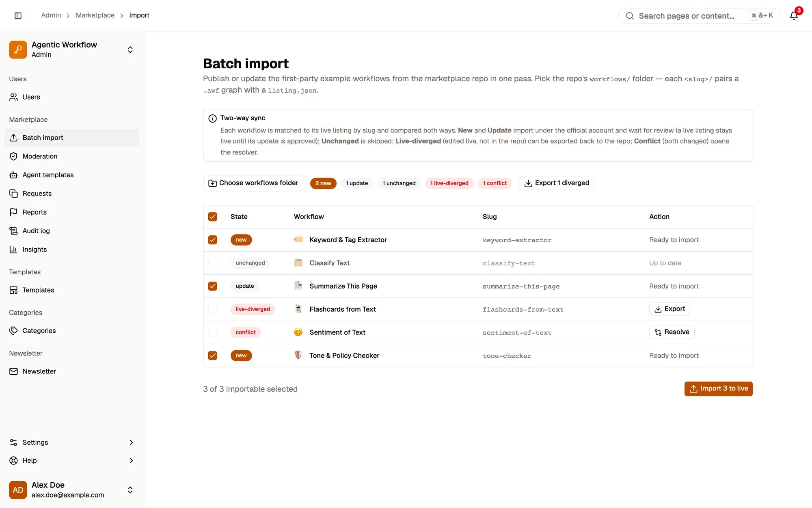The image size is (812, 508).
Task: Open the Audit log page
Action: tap(72, 231)
